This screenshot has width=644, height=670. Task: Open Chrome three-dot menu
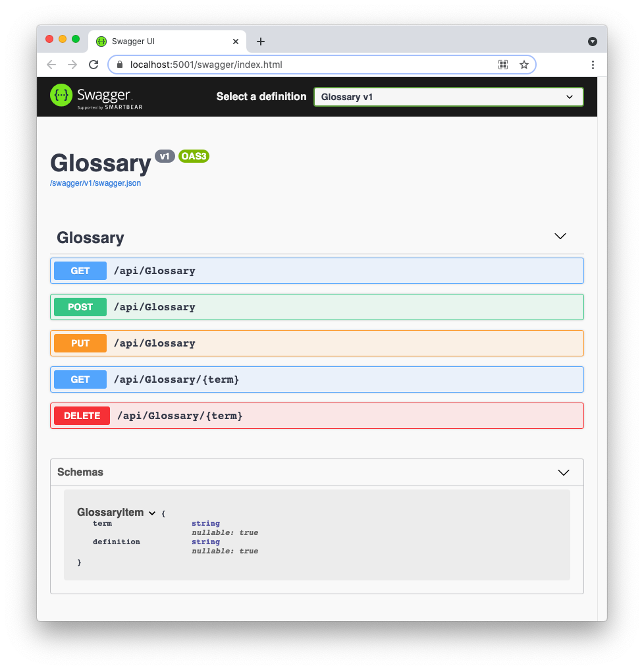[x=593, y=65]
